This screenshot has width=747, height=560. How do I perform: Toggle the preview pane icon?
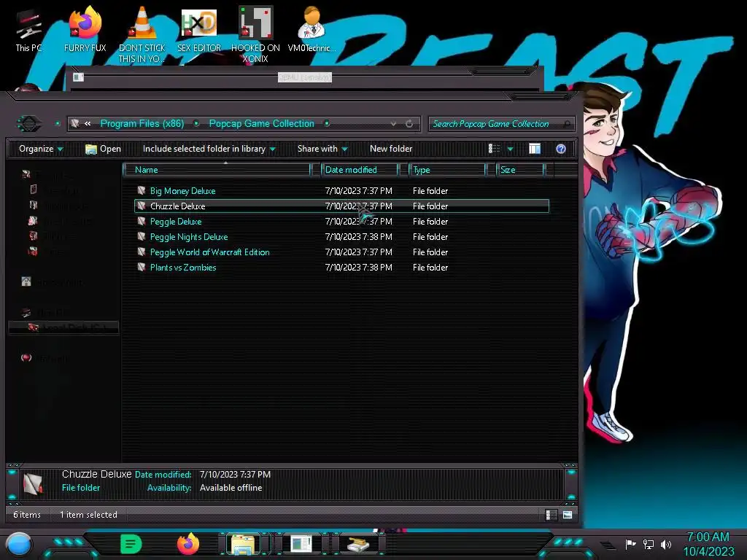tap(535, 149)
